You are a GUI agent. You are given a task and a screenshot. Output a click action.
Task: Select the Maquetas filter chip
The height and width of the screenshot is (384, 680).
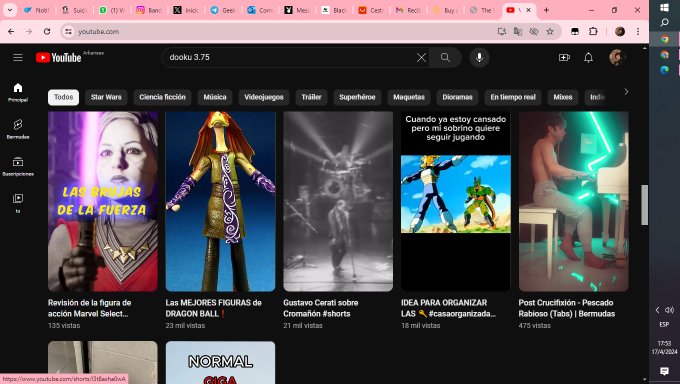[x=409, y=97]
